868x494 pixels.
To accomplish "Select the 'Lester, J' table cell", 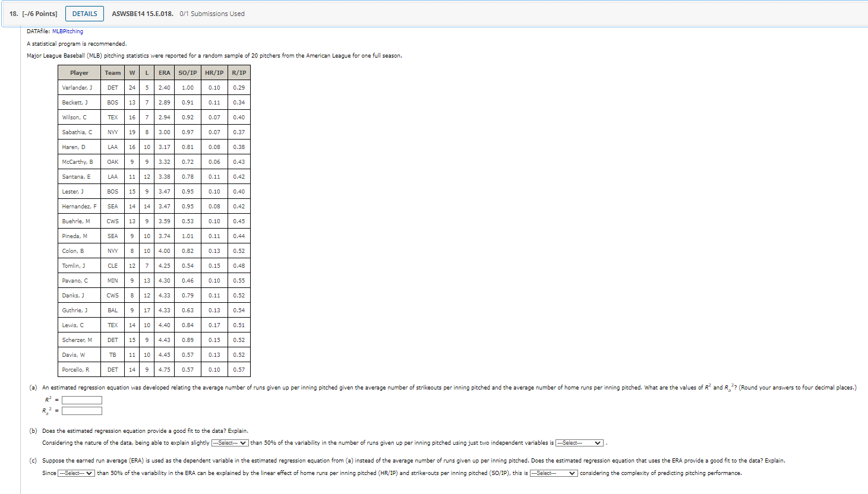I will coord(79,191).
